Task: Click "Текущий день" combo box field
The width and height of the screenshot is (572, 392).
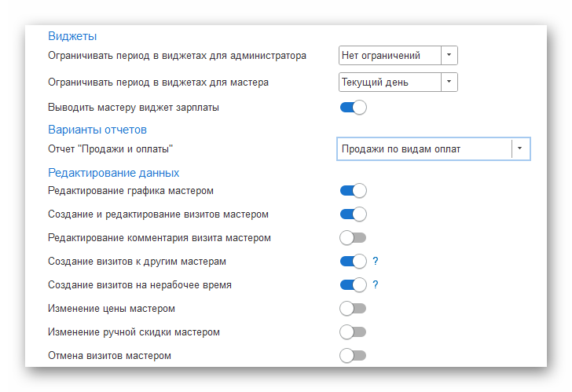Action: coord(389,82)
